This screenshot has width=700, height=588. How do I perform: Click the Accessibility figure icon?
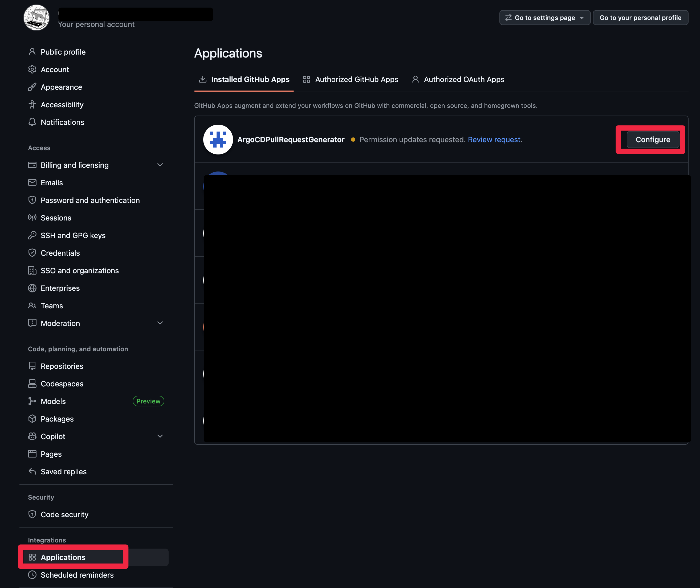click(32, 105)
